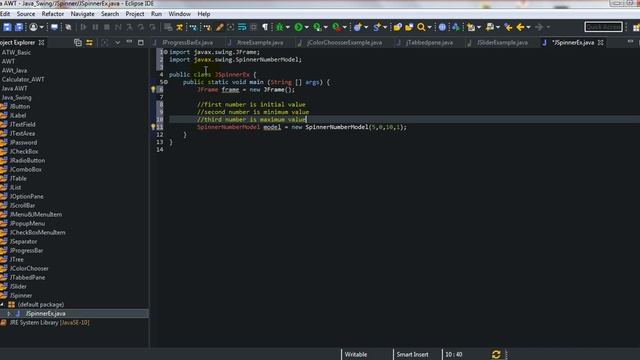Select the JComboBox package in Project Explorer

pos(26,169)
